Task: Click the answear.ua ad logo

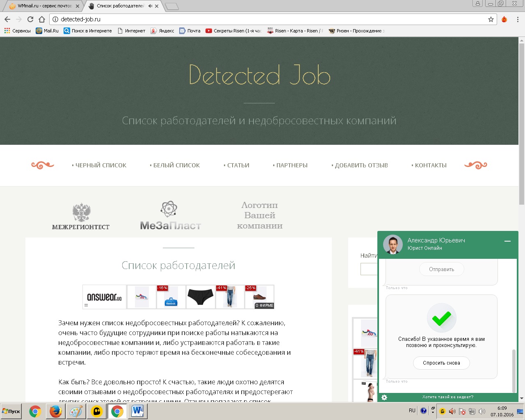Action: [105, 297]
